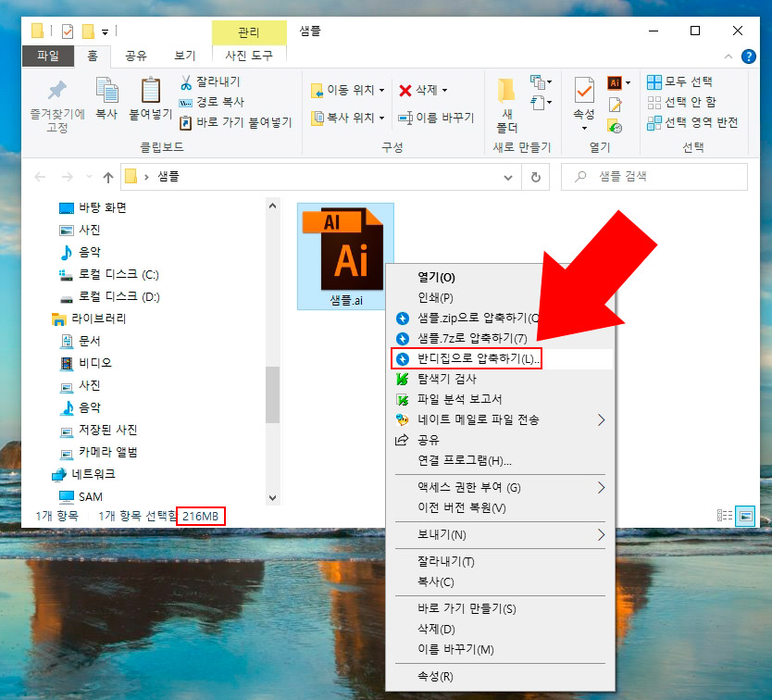This screenshot has width=772, height=700.
Task: Click the Up arrow navigation button
Action: coord(108,178)
